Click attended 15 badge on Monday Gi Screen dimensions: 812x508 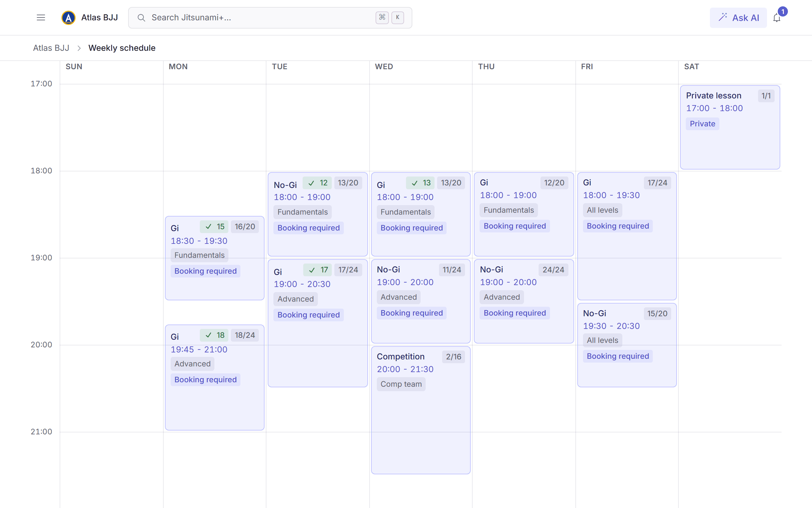click(214, 226)
